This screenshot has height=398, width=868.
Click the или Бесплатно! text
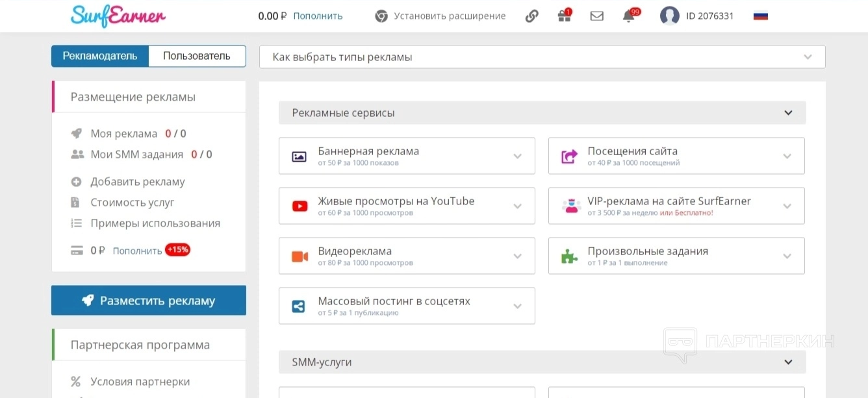point(686,213)
